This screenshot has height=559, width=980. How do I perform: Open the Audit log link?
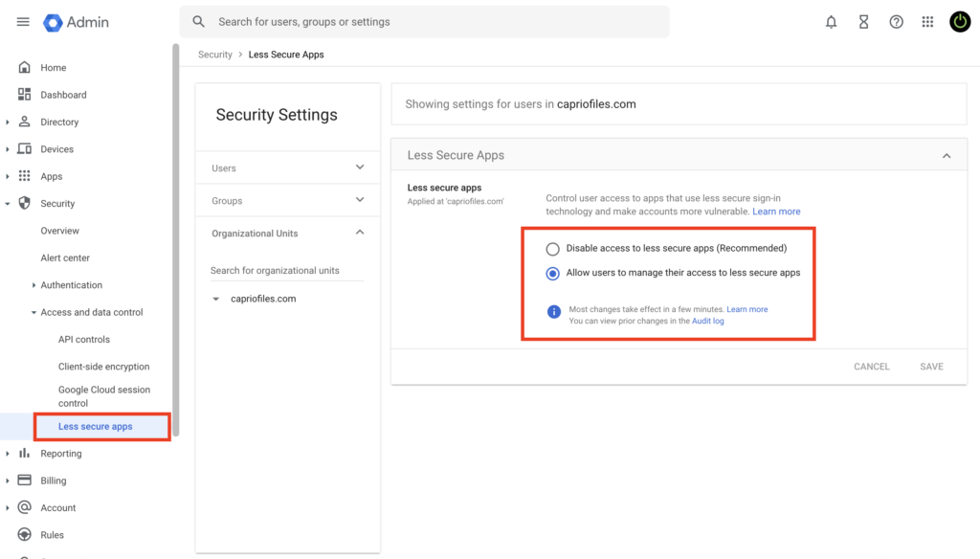tap(707, 321)
